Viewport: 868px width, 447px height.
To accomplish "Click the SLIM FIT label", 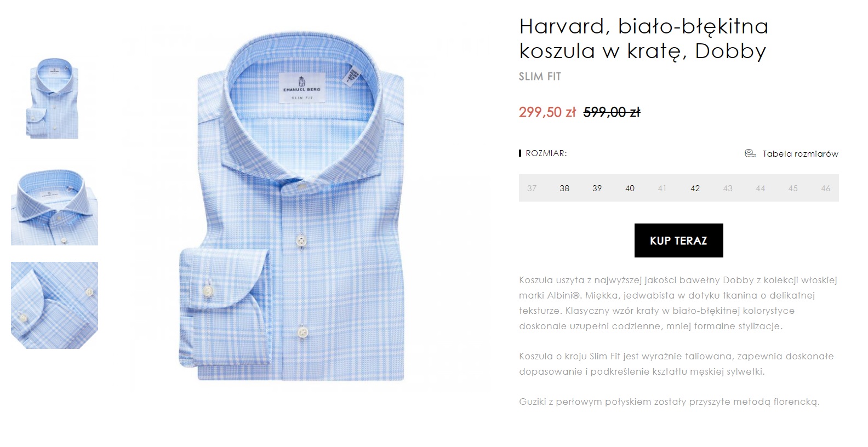I will 540,77.
